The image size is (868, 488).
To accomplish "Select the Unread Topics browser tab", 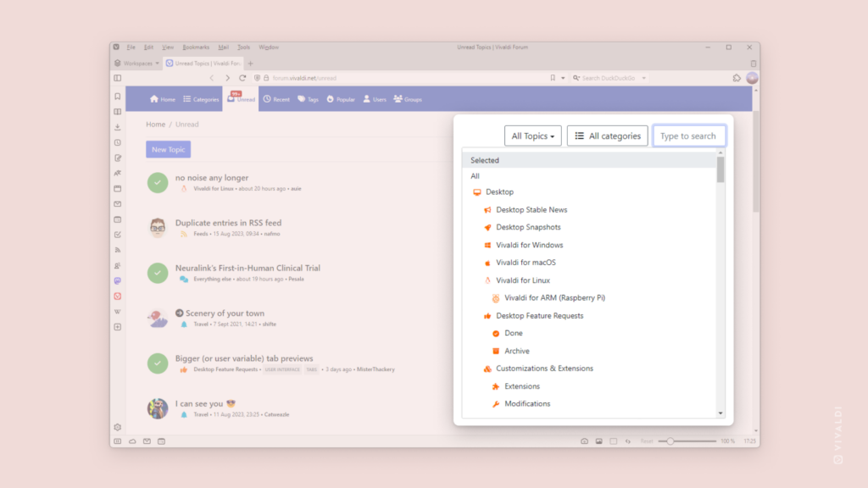I will tap(203, 64).
